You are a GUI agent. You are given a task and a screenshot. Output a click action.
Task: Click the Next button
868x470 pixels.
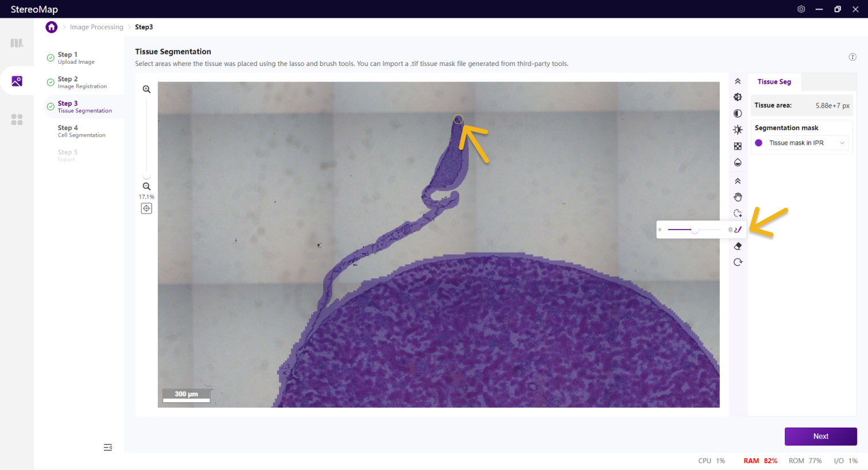point(820,436)
